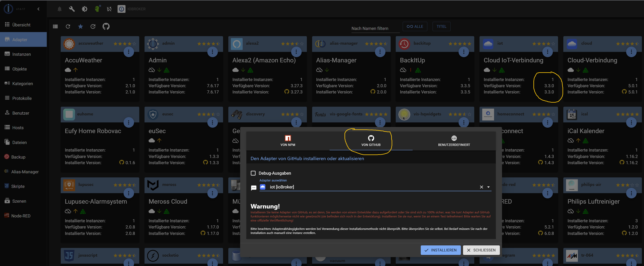The image size is (644, 266).
Task: Expand the adapter selection dropdown arrow
Action: point(488,187)
